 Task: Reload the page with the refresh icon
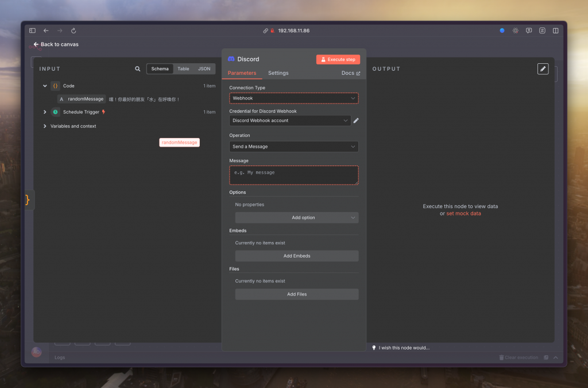point(73,30)
